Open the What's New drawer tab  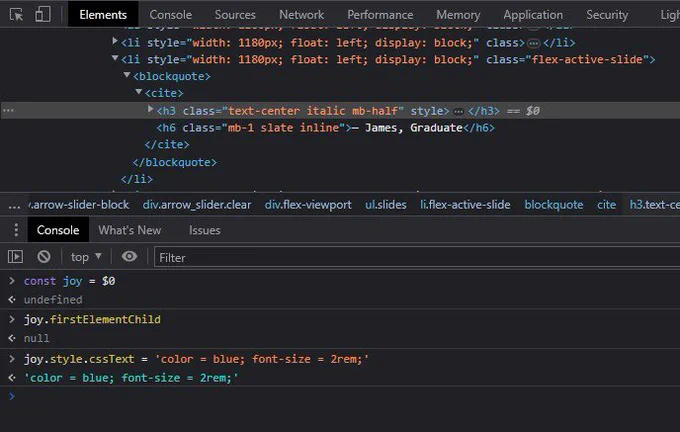130,230
